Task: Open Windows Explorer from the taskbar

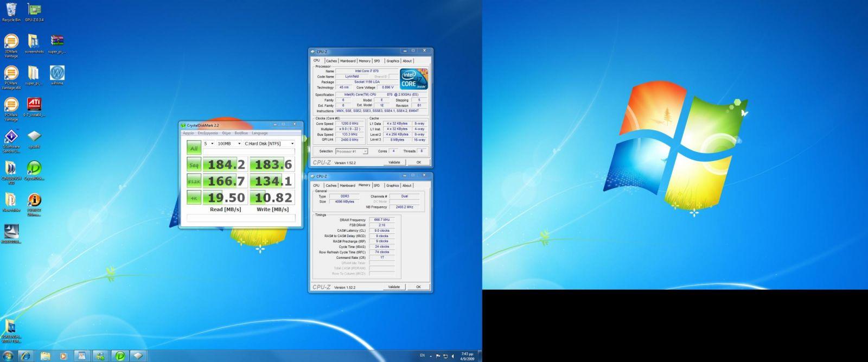Action: 44,355
